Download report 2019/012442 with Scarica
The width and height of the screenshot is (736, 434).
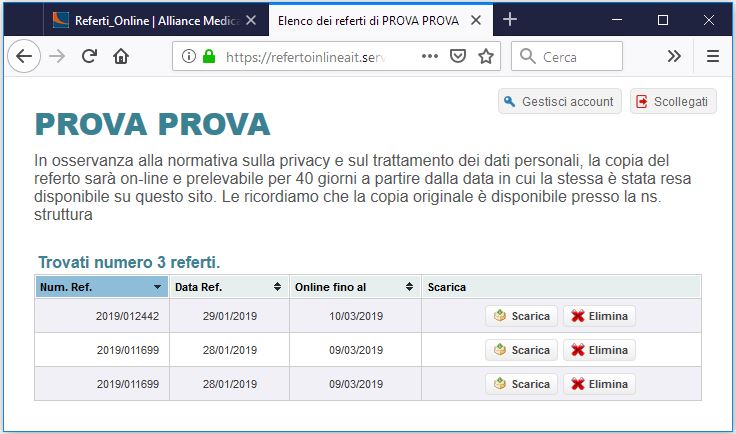pos(521,316)
